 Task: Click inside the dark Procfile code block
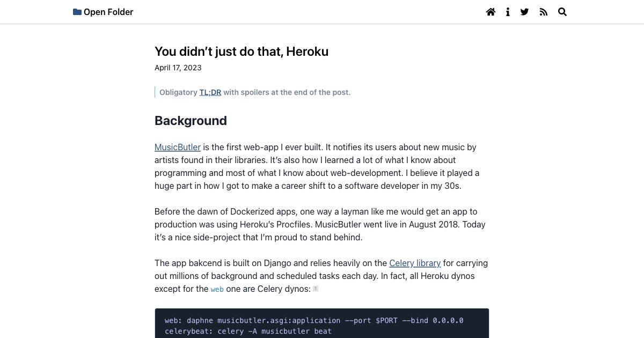click(x=322, y=322)
